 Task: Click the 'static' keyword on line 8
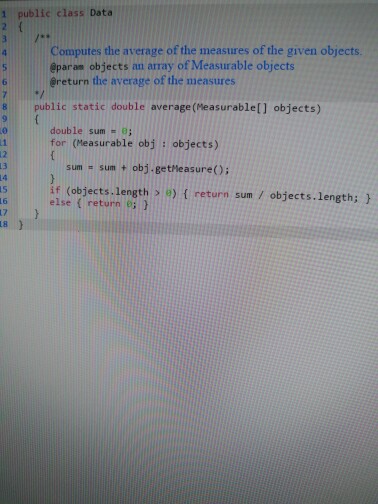[x=88, y=107]
